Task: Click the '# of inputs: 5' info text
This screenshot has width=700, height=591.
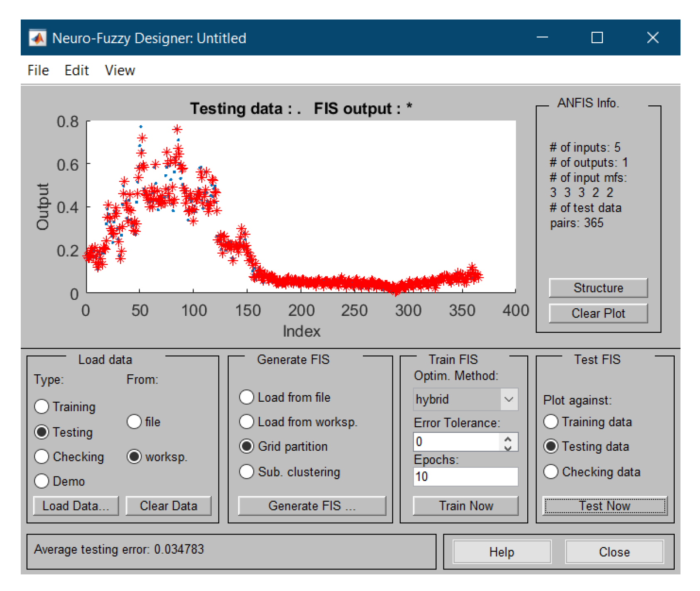Action: (585, 147)
